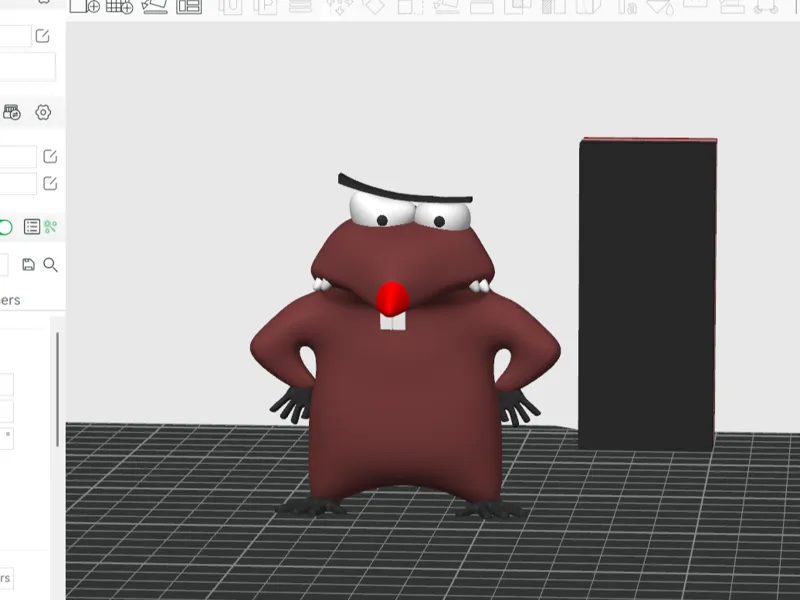Click the settings field showing degree symbol

(7, 439)
